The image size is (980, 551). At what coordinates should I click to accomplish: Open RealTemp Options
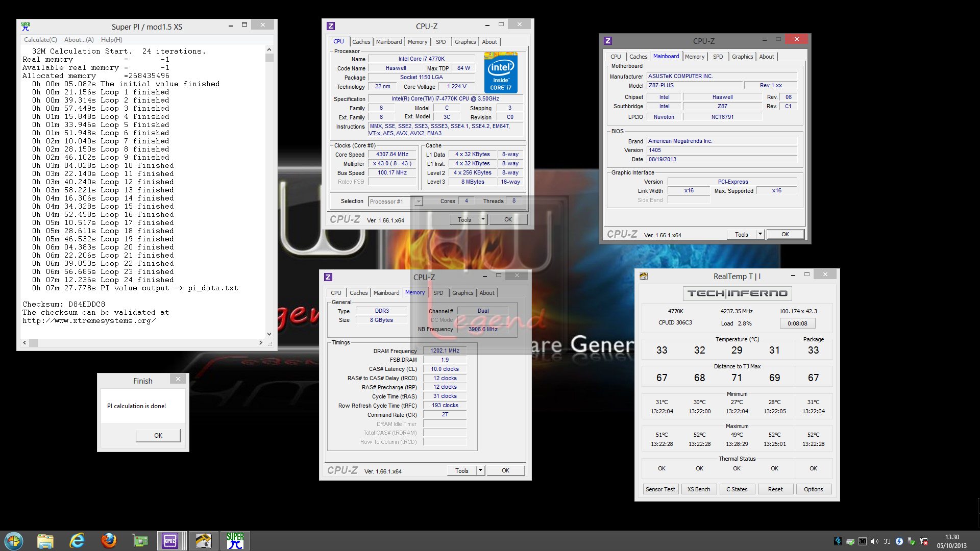[x=814, y=489]
